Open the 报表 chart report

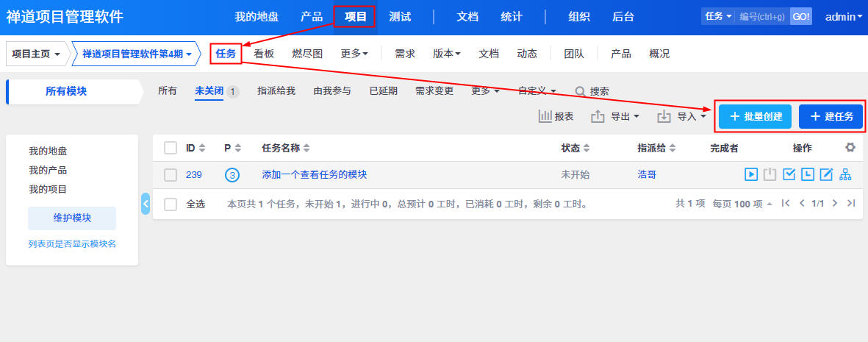click(556, 116)
